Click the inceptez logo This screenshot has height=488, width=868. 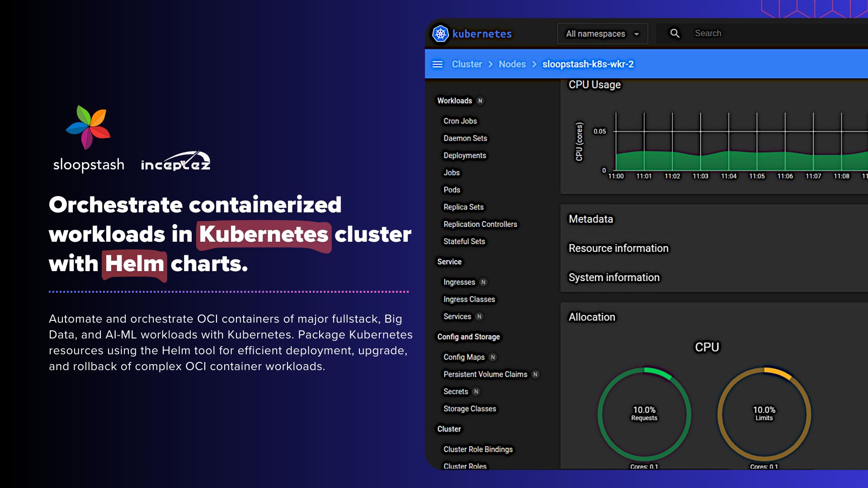[x=175, y=161]
